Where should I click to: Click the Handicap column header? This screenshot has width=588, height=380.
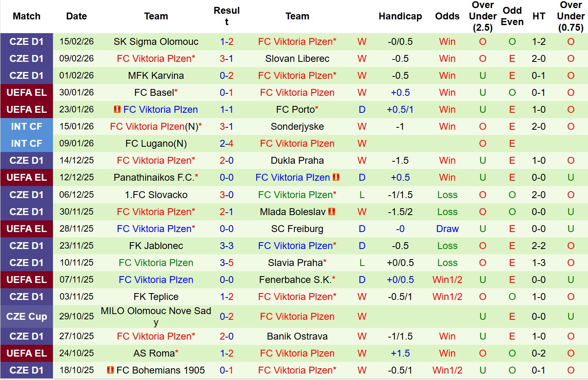[400, 16]
